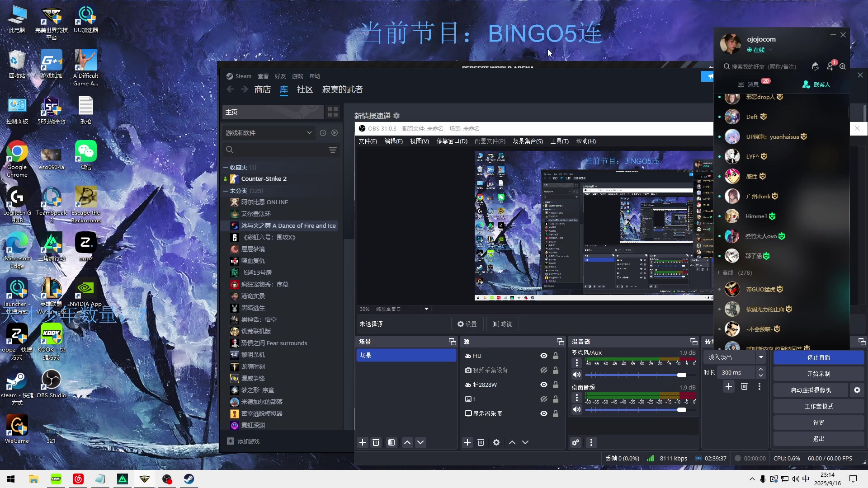Pop out the 混音器 dock panel
This screenshot has height=488, width=868.
click(x=693, y=342)
